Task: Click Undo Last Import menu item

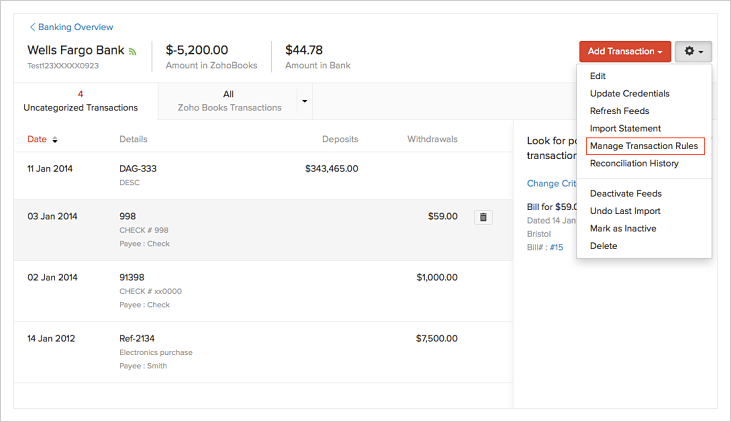Action: click(624, 211)
